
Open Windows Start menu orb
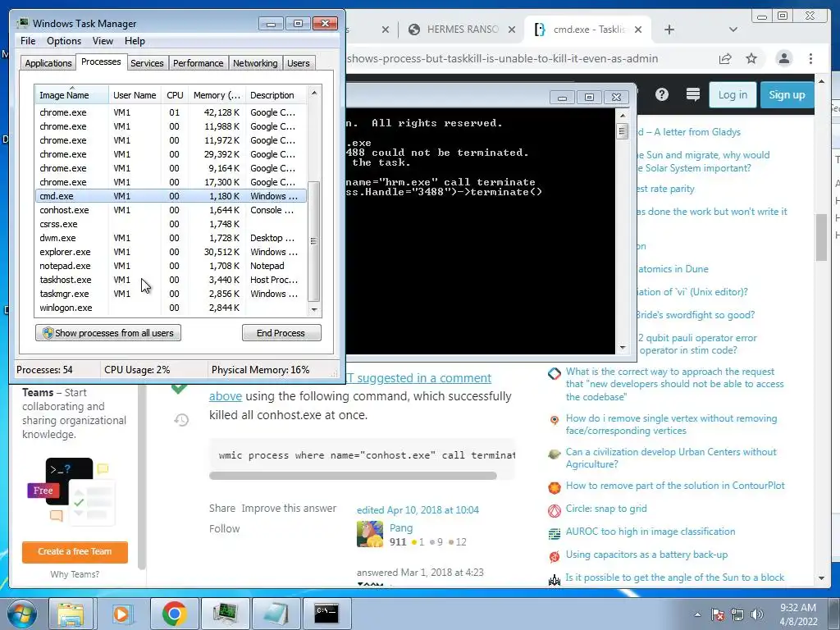coord(22,614)
